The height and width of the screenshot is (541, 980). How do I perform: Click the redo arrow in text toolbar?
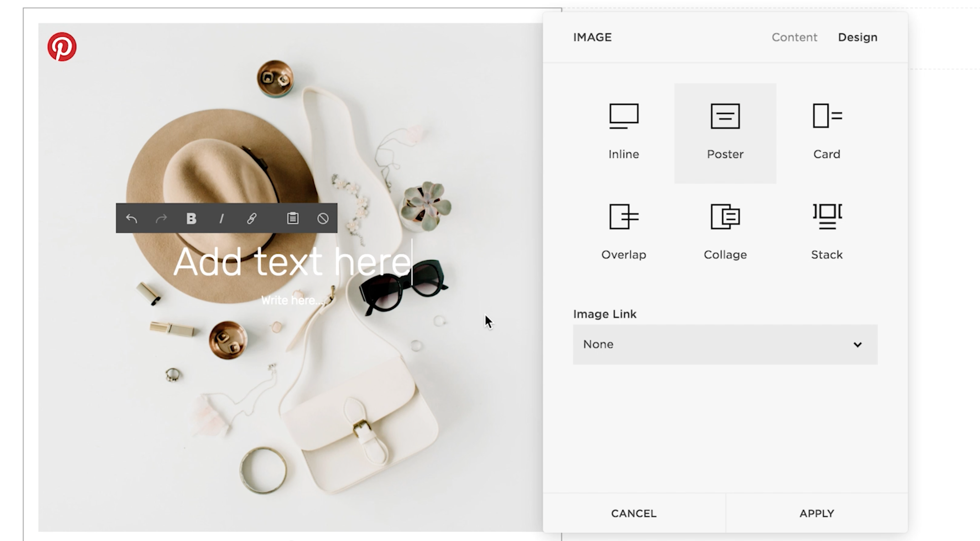point(161,218)
